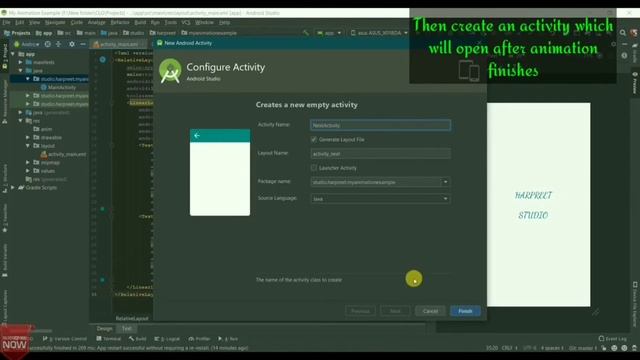Click the Next button

point(395,311)
